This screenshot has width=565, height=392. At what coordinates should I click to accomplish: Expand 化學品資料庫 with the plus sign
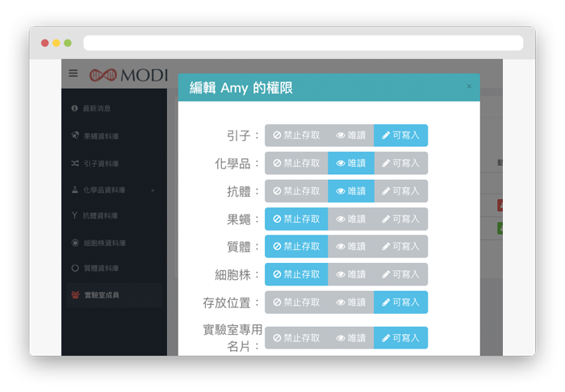pyautogui.click(x=153, y=190)
